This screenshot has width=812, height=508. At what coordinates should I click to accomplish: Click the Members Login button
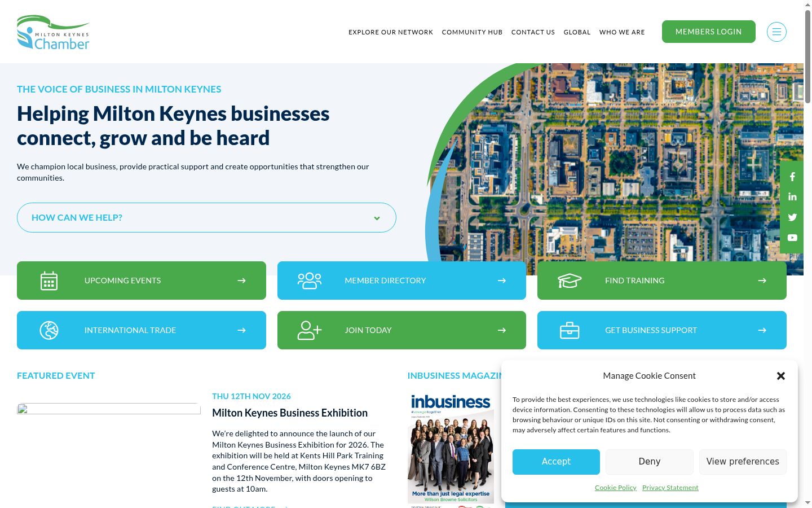point(709,32)
